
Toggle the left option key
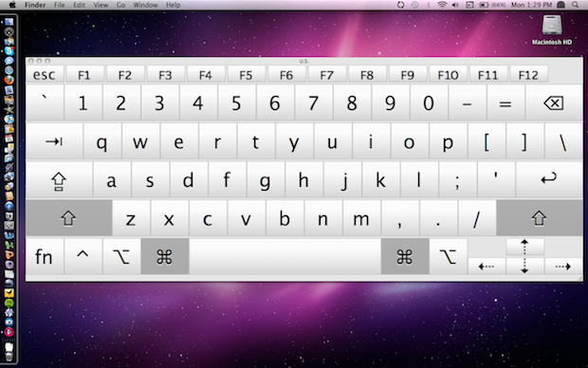click(121, 256)
